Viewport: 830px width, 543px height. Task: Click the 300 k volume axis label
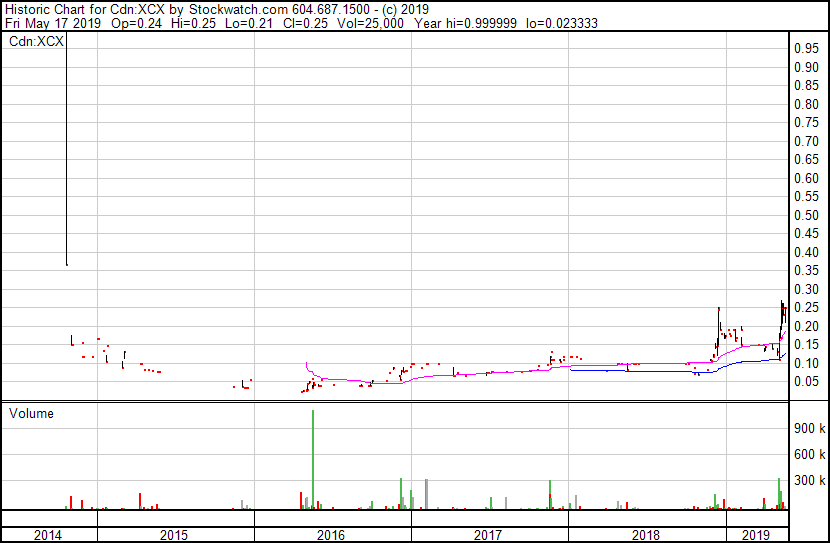(x=808, y=481)
